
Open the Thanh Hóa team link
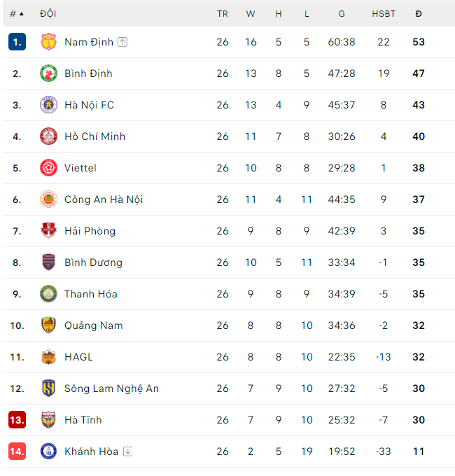tap(90, 294)
